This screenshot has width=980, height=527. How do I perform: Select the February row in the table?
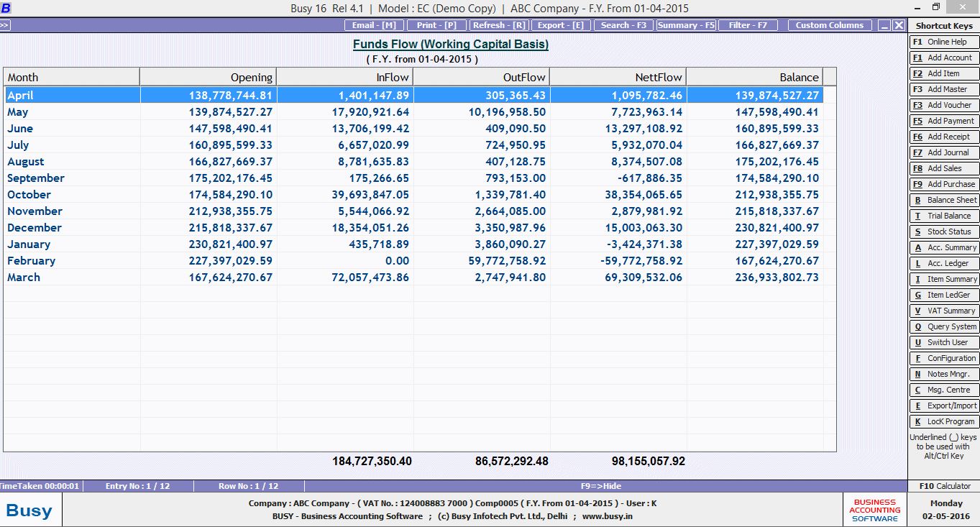point(31,261)
